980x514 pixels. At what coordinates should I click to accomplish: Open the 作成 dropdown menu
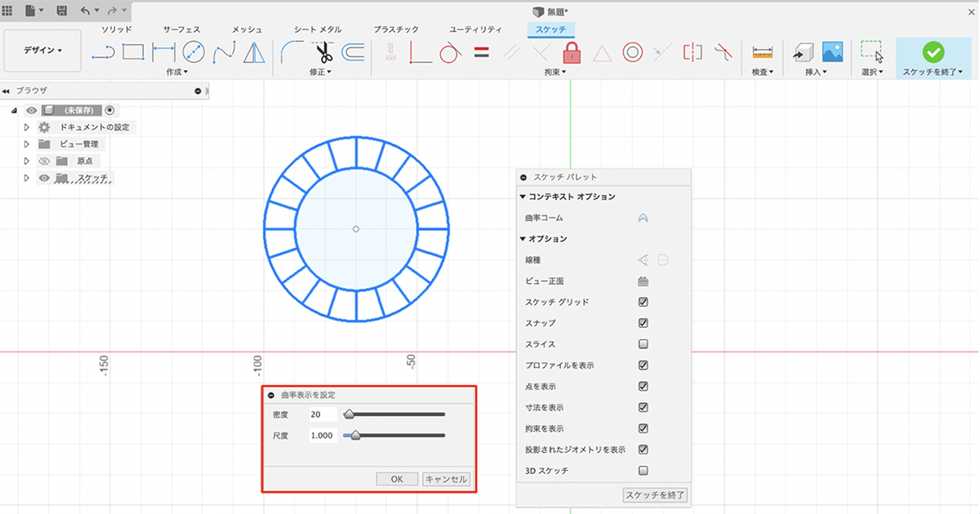point(176,73)
